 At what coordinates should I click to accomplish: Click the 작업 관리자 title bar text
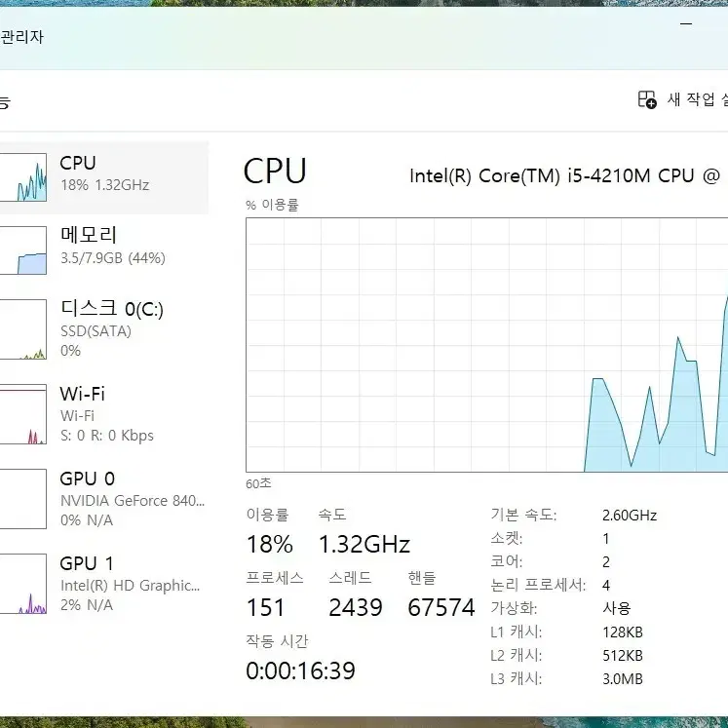[21, 37]
